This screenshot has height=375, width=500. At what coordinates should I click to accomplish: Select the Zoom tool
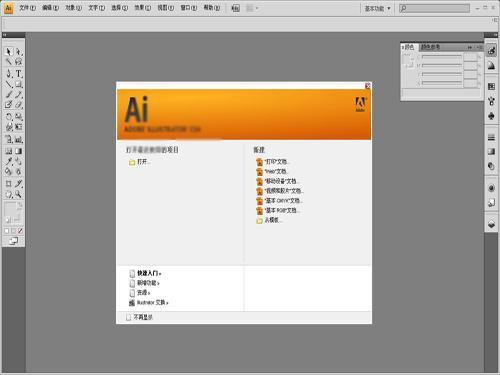[x=18, y=194]
